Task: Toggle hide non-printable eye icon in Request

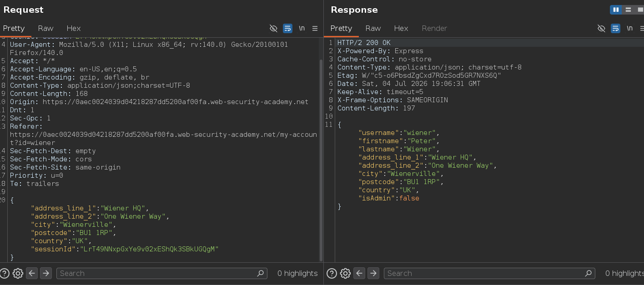Action: (x=273, y=28)
